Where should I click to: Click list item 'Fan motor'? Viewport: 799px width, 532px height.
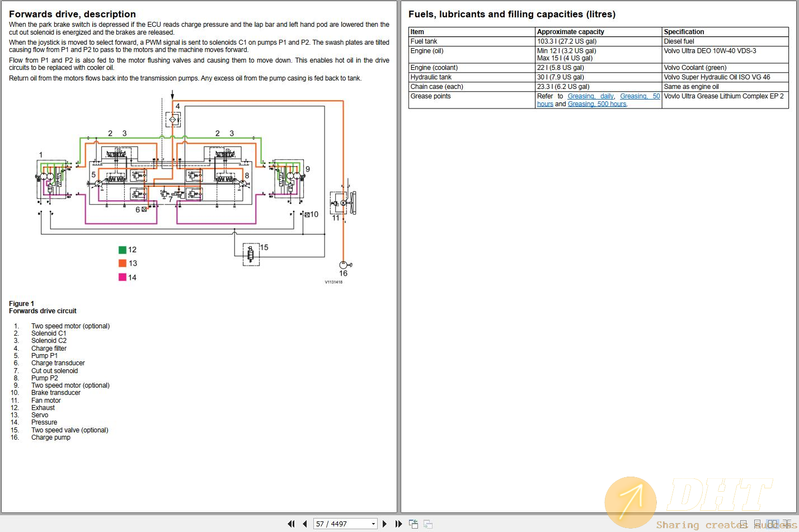pyautogui.click(x=46, y=401)
